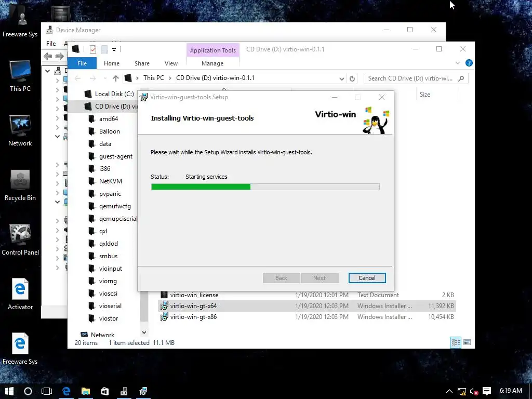Open Task View on taskbar
Image resolution: width=532 pixels, height=399 pixels.
(47, 391)
